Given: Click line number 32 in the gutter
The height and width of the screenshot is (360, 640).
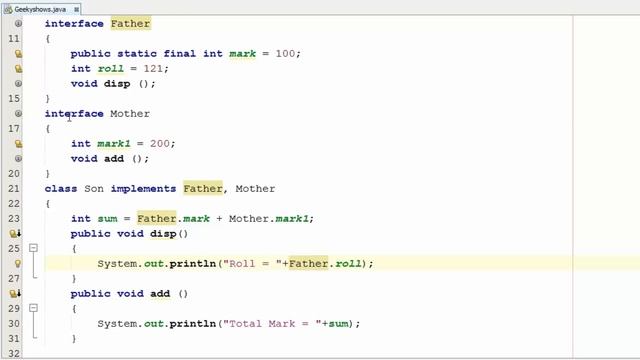Looking at the screenshot, I should pos(13,353).
